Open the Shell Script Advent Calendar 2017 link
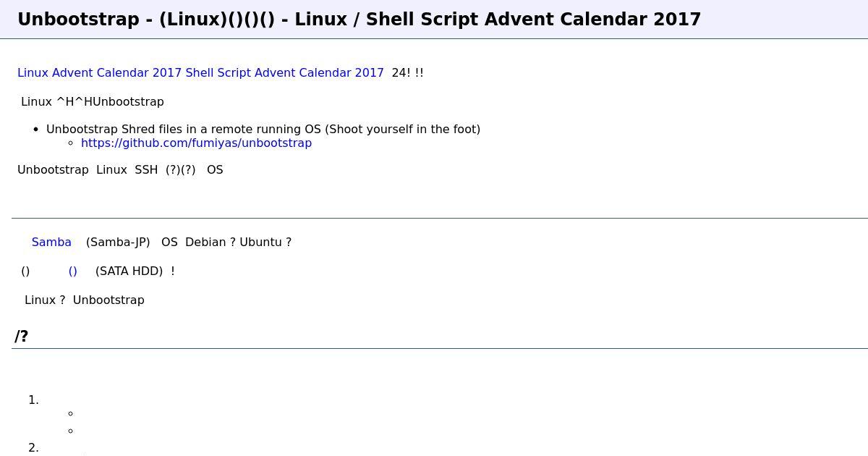The height and width of the screenshot is (456, 868). click(x=285, y=73)
